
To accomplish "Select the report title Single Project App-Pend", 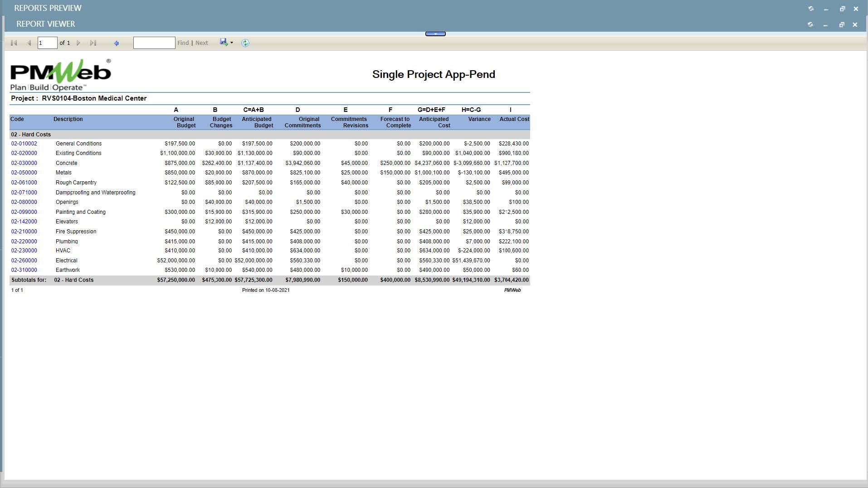I will coord(434,74).
